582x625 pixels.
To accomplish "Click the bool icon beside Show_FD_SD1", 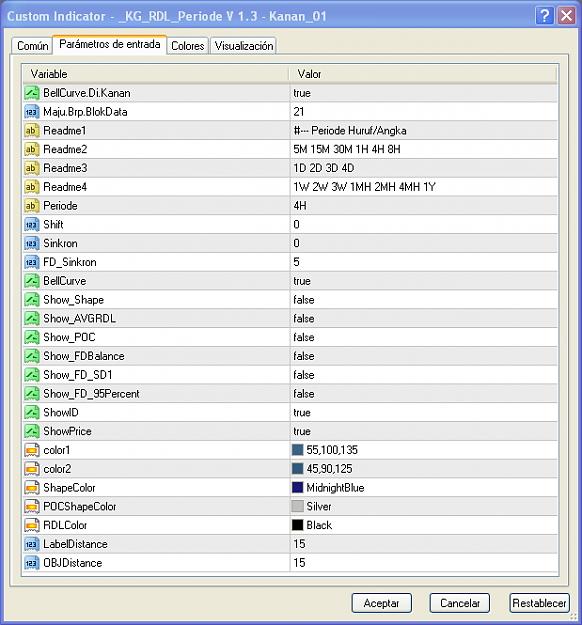I will pyautogui.click(x=31, y=375).
